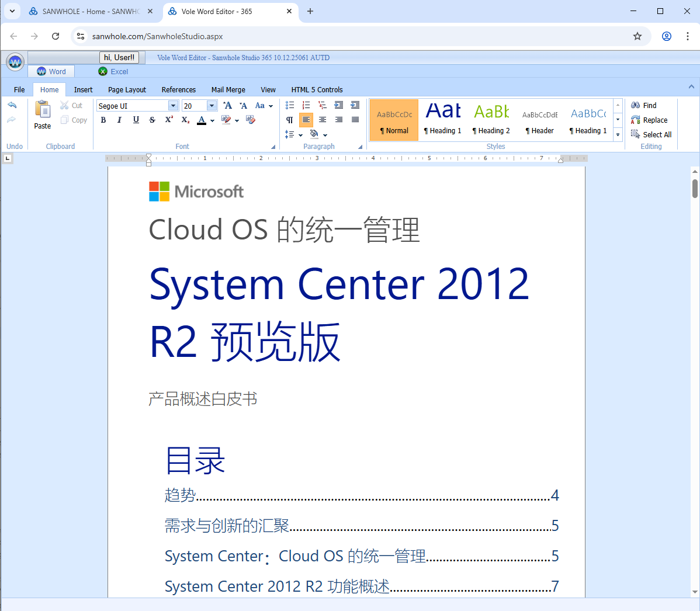Click the Select All cursor icon

click(x=635, y=134)
